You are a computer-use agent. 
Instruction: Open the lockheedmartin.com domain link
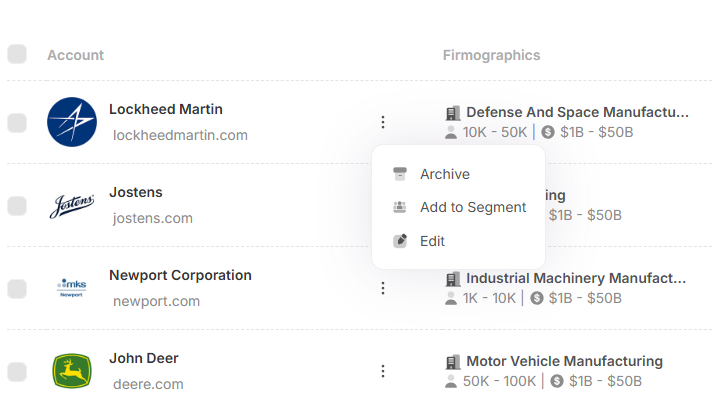(180, 135)
